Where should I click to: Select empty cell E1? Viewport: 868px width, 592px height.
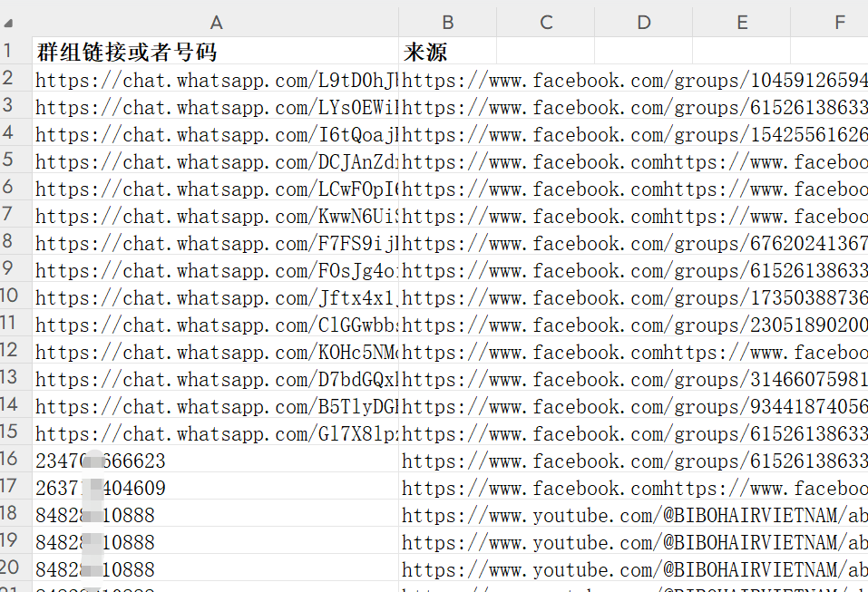pos(742,52)
